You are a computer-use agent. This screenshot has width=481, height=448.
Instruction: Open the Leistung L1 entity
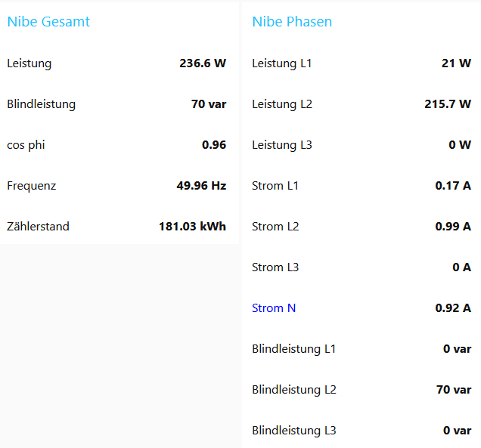click(282, 63)
